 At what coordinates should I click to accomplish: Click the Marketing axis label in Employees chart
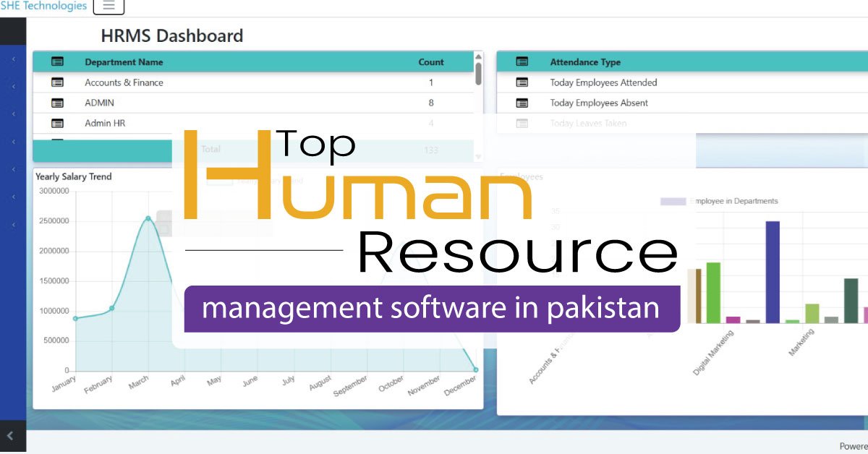[x=801, y=343]
